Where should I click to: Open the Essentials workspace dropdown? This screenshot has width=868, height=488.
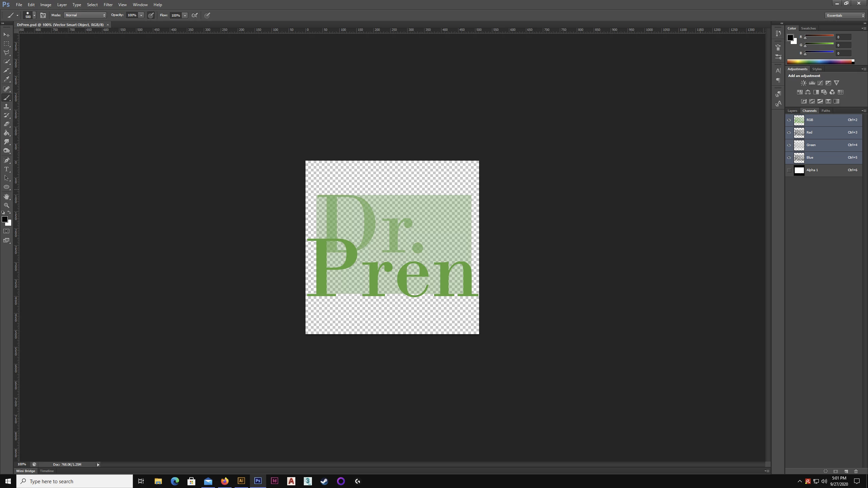coord(845,15)
